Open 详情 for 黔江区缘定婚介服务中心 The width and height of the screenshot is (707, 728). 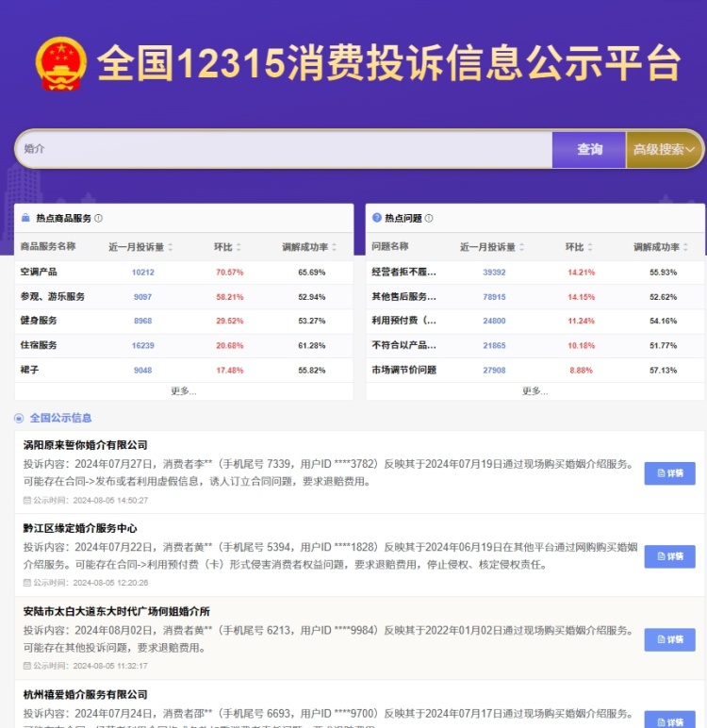tap(669, 556)
